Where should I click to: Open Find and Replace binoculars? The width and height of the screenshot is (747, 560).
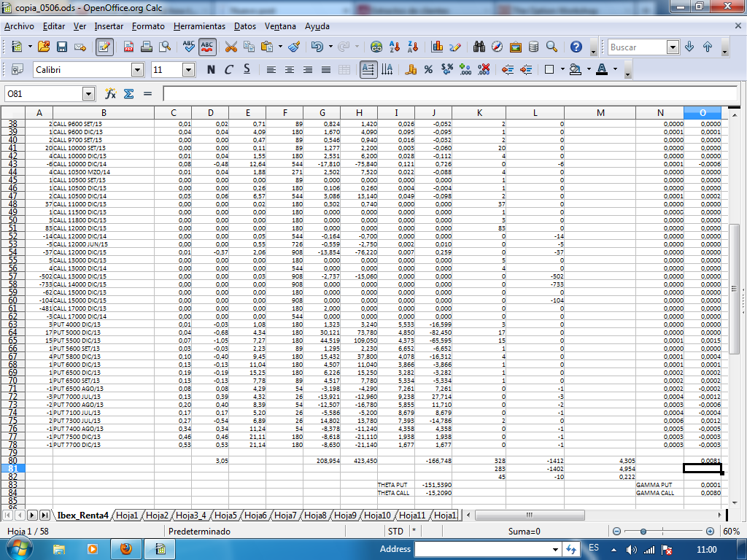tap(479, 47)
